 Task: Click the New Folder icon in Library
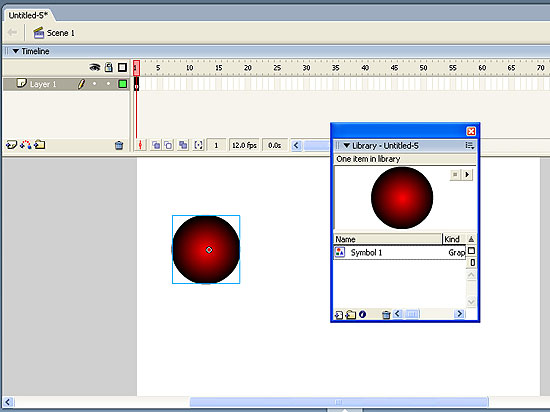pos(350,315)
